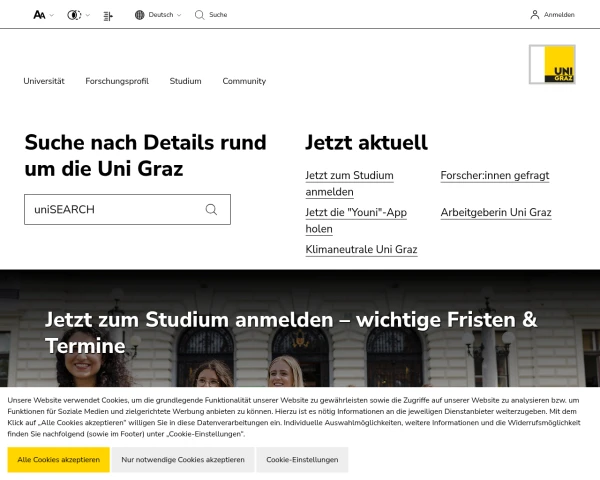Screen dimensions: 600x480
Task: Open the Forschungsprofil menu
Action: point(117,81)
